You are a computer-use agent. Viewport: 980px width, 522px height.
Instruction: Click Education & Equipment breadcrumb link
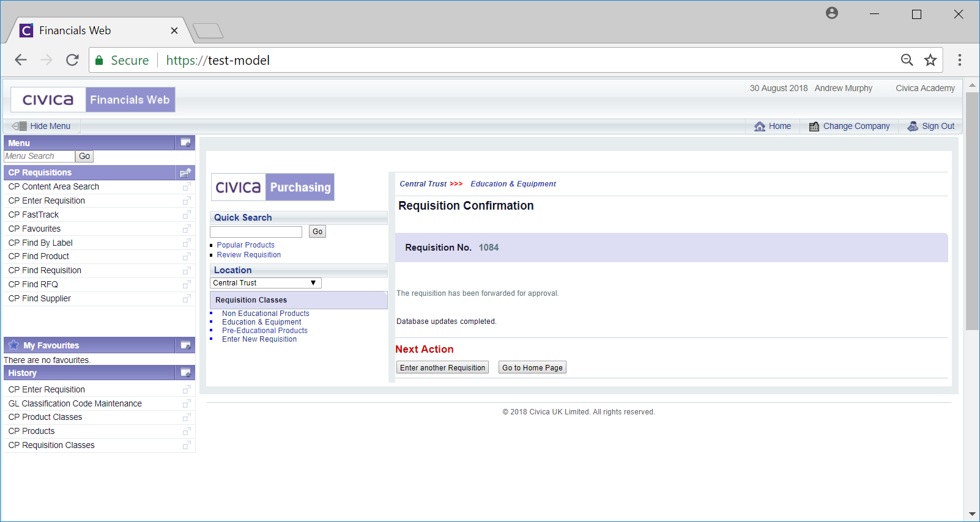[x=513, y=184]
